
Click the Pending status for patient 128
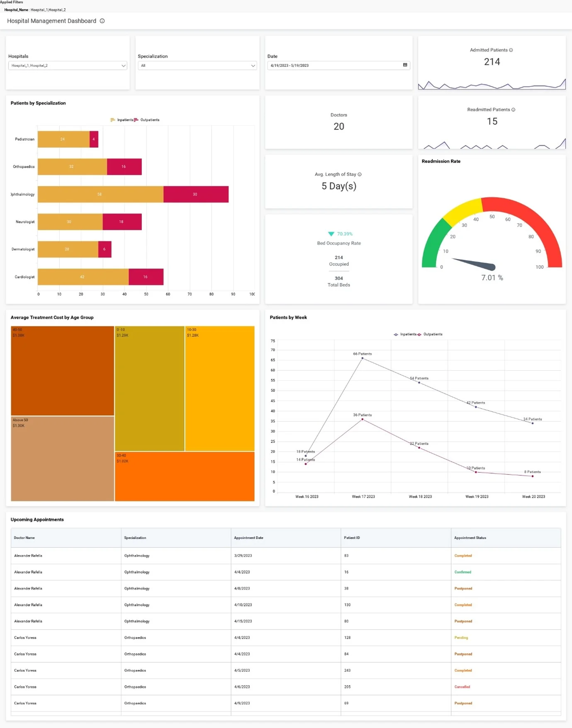[461, 638]
